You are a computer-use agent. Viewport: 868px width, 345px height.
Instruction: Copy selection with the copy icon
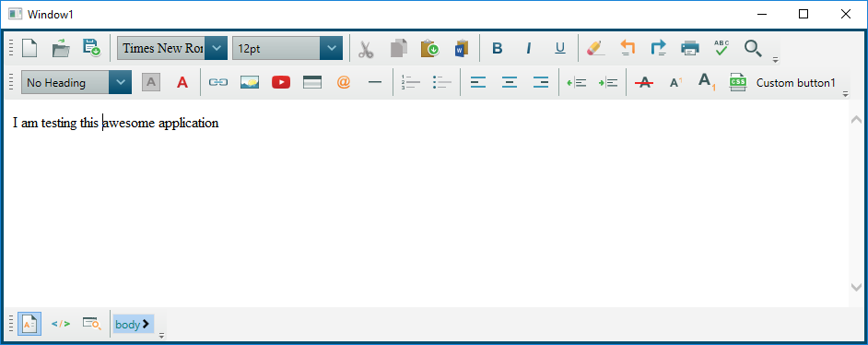coord(399,49)
